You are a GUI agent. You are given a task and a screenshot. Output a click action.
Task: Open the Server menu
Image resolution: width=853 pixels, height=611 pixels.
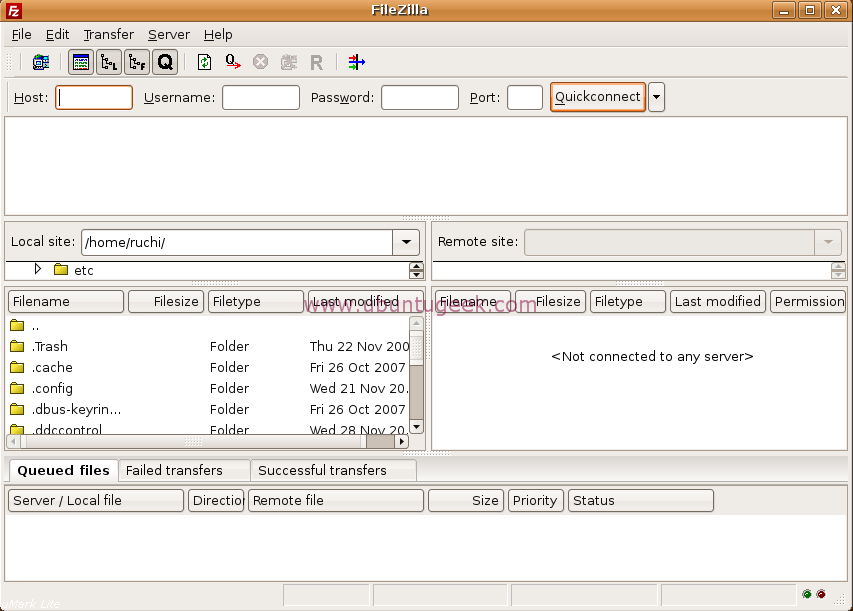169,34
